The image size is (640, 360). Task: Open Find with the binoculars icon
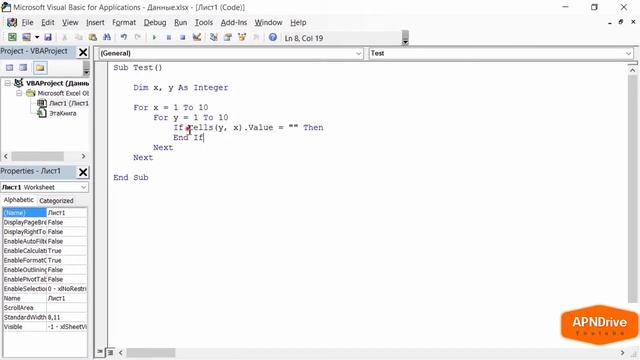(x=107, y=38)
